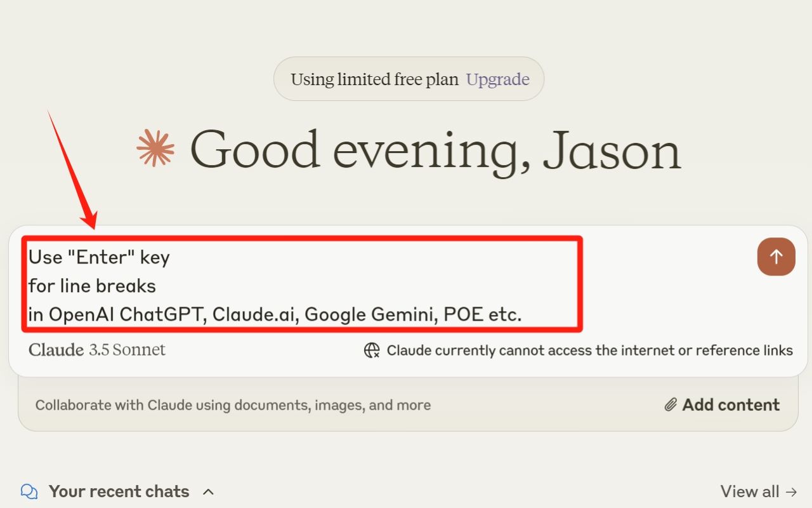Click the 'Your recent chats' heading

tap(119, 491)
